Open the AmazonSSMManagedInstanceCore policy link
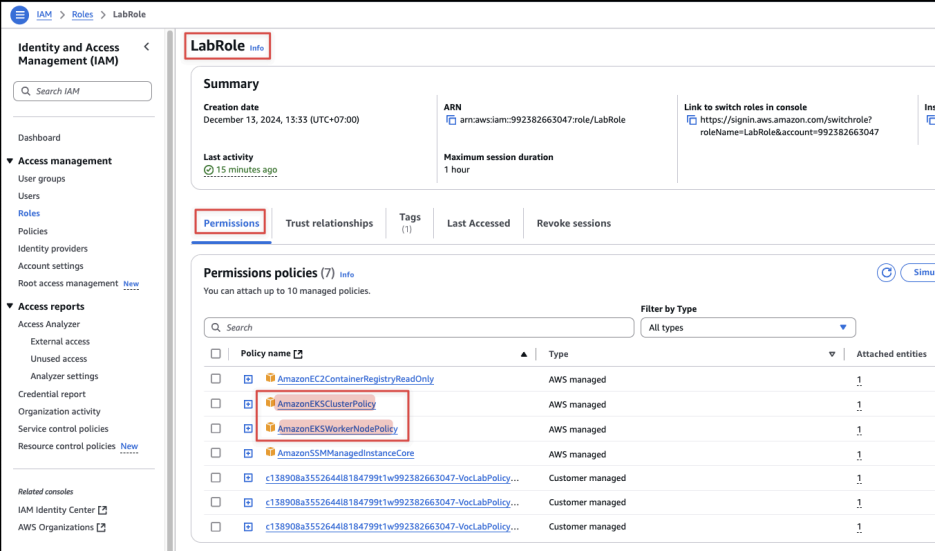 point(346,453)
